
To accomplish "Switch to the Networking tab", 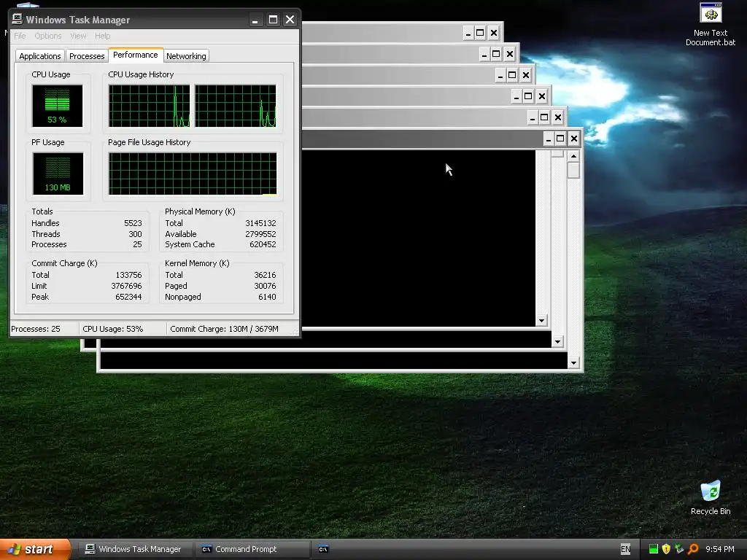I will click(186, 56).
